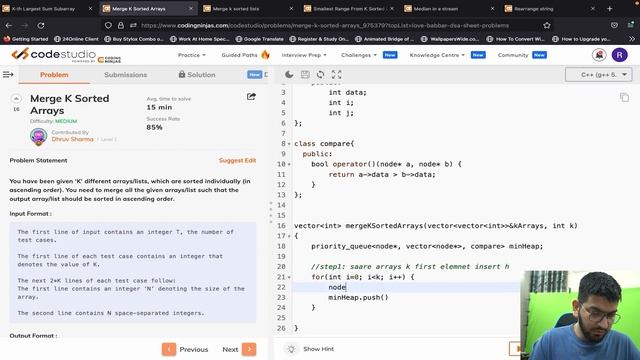
Task: Click Show Hint button
Action: click(x=318, y=349)
